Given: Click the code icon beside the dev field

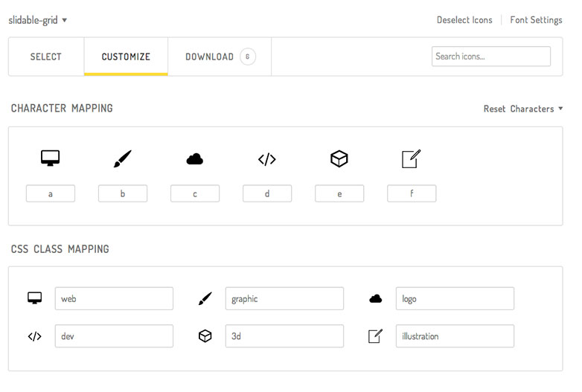Looking at the screenshot, I should [x=34, y=336].
